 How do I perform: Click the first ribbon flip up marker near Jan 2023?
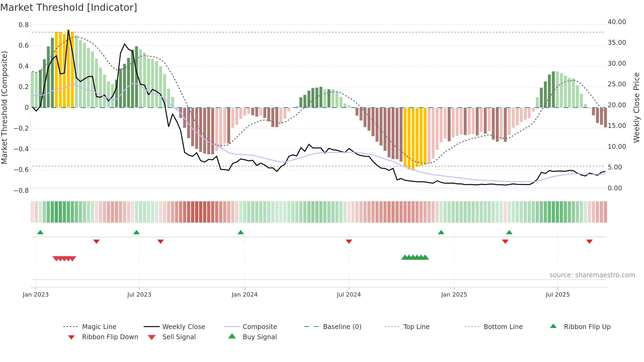[x=40, y=232]
